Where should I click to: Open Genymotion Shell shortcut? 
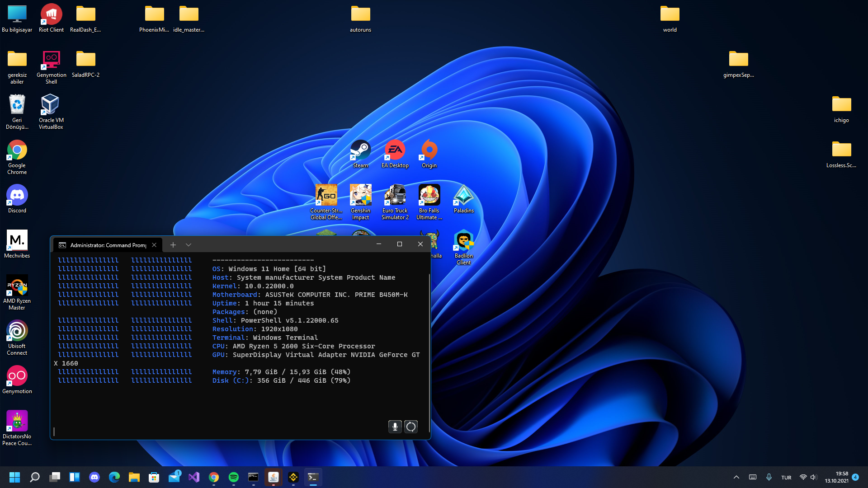(x=51, y=67)
